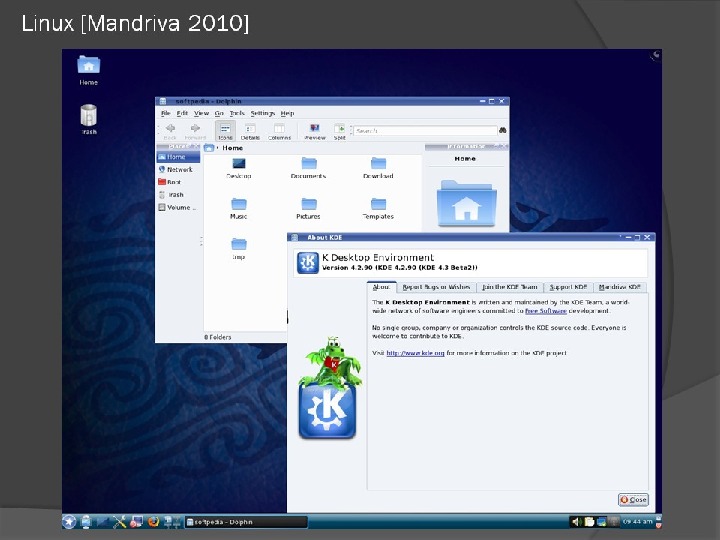The image size is (720, 540).
Task: Select the Documents folder icon
Action: pyautogui.click(x=309, y=163)
